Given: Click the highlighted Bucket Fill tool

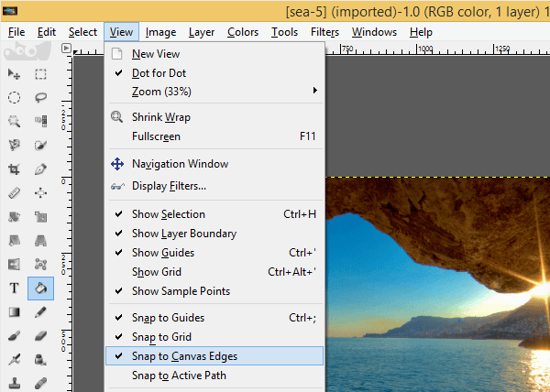Looking at the screenshot, I should [x=40, y=289].
